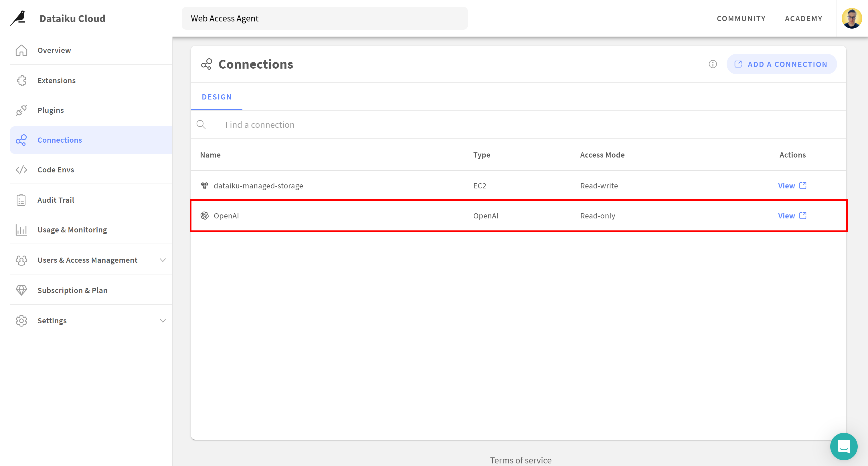868x466 pixels.
Task: Click the Dataiku Cloud title
Action: 72,18
